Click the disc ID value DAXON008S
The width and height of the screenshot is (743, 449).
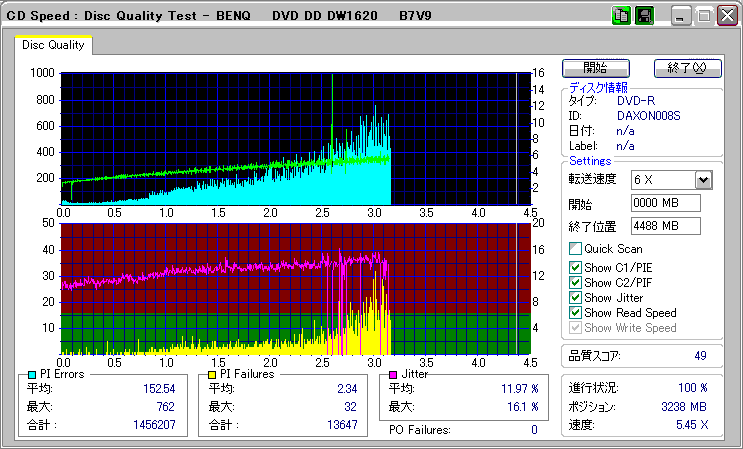(x=649, y=116)
